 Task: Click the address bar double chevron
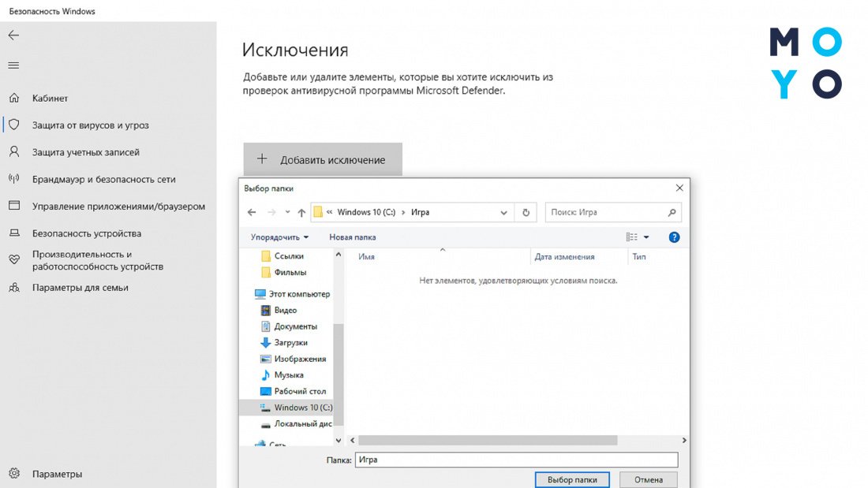click(x=329, y=212)
